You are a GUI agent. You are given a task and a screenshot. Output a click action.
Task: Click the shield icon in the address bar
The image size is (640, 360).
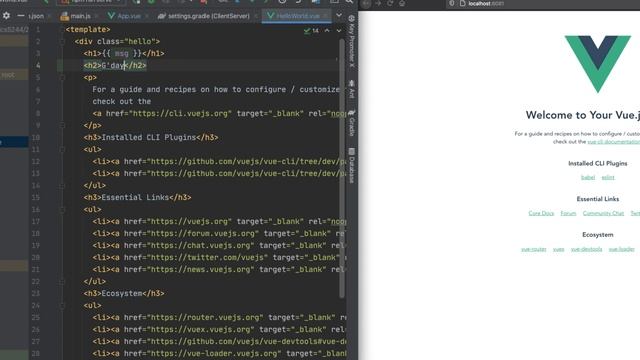click(452, 3)
